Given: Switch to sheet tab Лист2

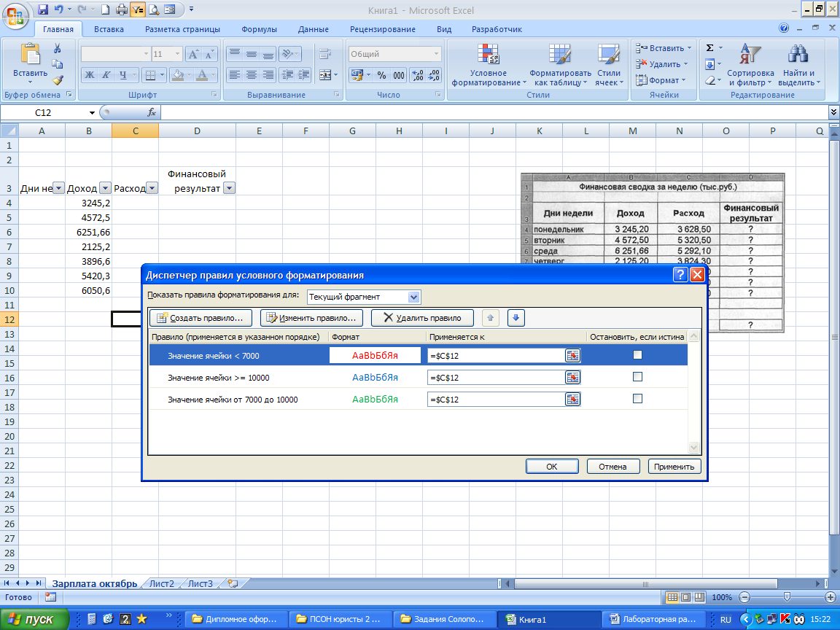Looking at the screenshot, I should pyautogui.click(x=161, y=583).
